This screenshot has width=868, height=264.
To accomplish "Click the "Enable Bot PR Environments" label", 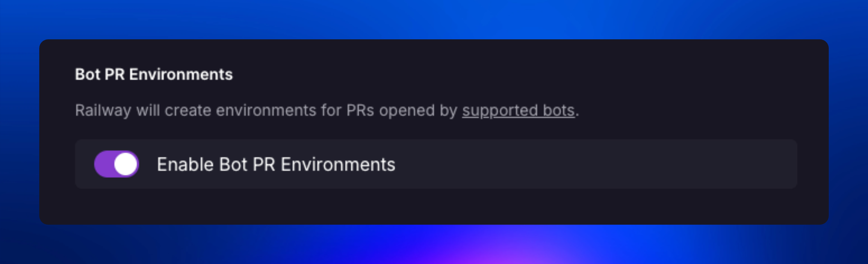I will tap(276, 165).
